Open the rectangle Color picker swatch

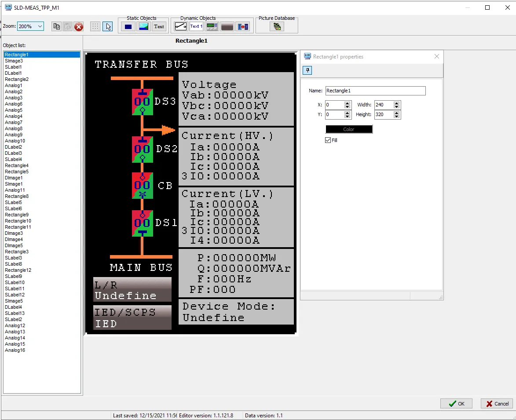(349, 129)
